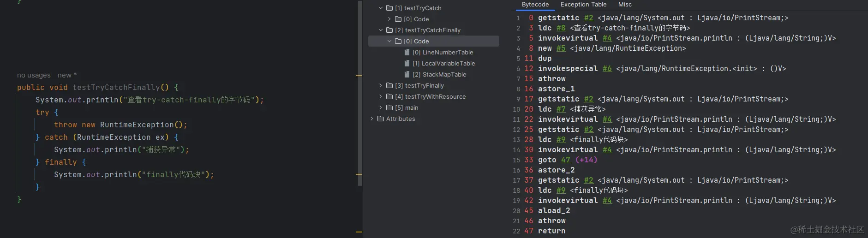
Task: Click the file icon of [2] StackMapTable
Action: pyautogui.click(x=407, y=74)
